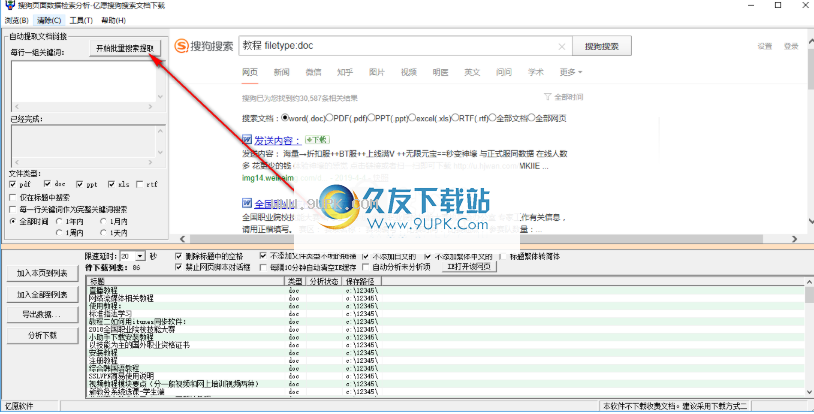Image resolution: width=814 pixels, height=414 pixels.
Task: Click the browser pane vertical scrollbar
Action: [809, 130]
